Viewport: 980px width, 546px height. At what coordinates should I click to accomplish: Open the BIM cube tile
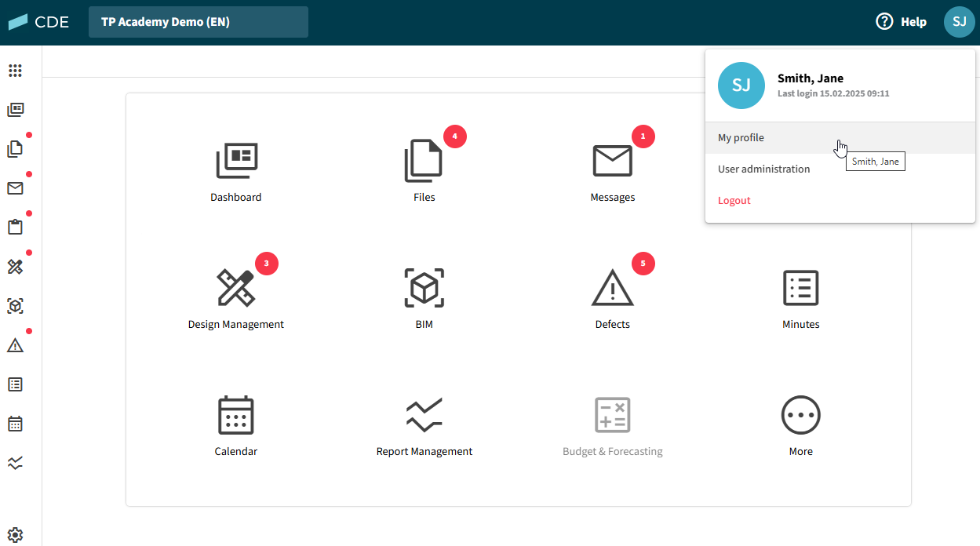point(424,288)
